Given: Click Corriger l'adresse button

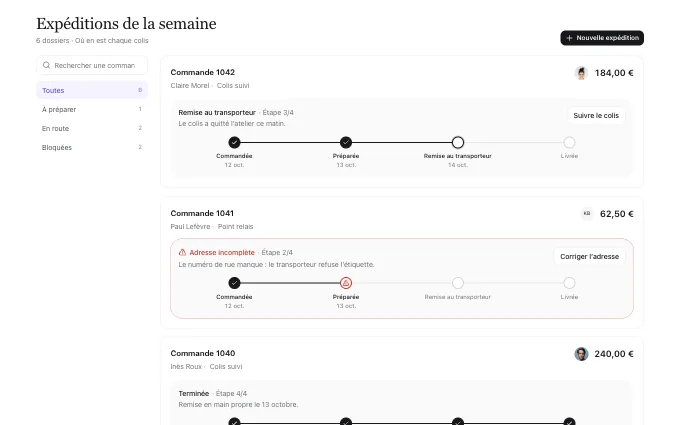Looking at the screenshot, I should pos(589,257).
